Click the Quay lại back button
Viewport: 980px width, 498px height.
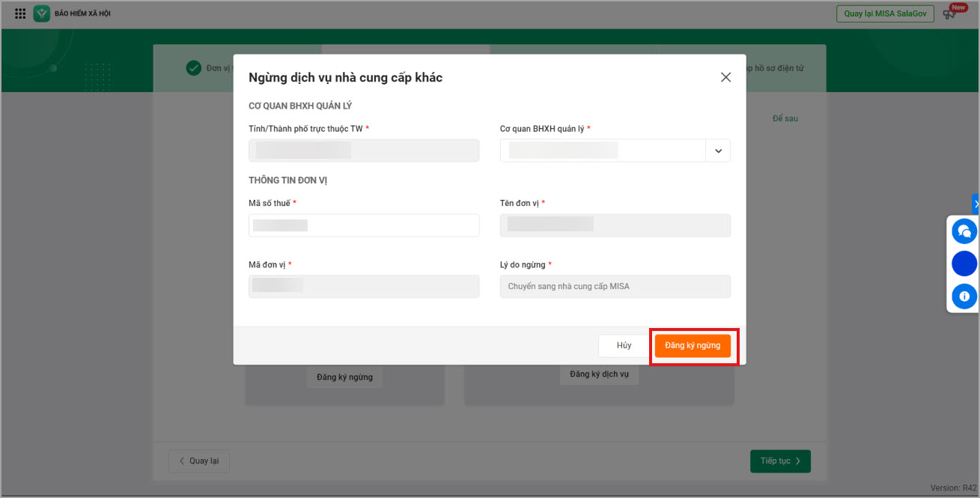pos(199,461)
